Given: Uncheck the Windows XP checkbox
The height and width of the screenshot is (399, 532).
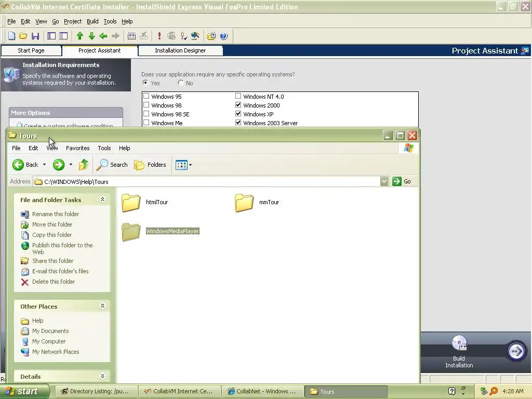Looking at the screenshot, I should (238, 114).
